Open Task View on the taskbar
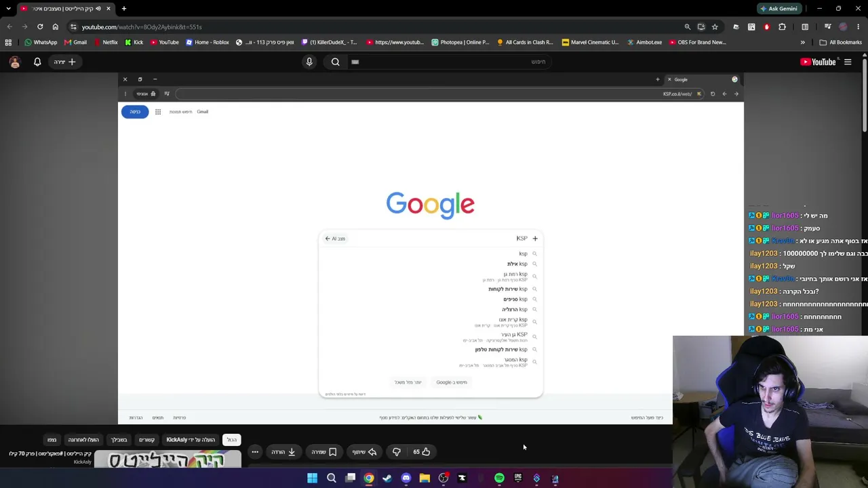This screenshot has width=868, height=488. [351, 479]
